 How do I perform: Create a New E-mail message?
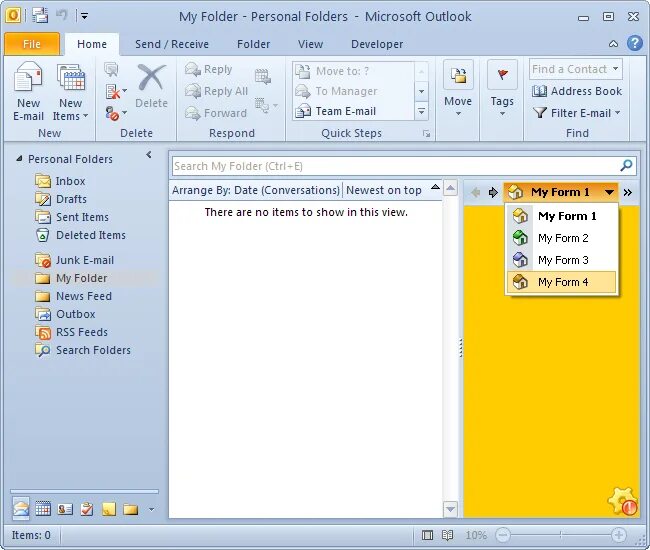point(28,92)
